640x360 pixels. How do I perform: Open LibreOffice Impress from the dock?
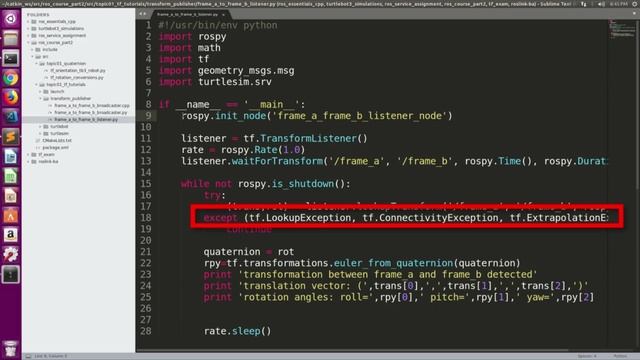point(11,196)
